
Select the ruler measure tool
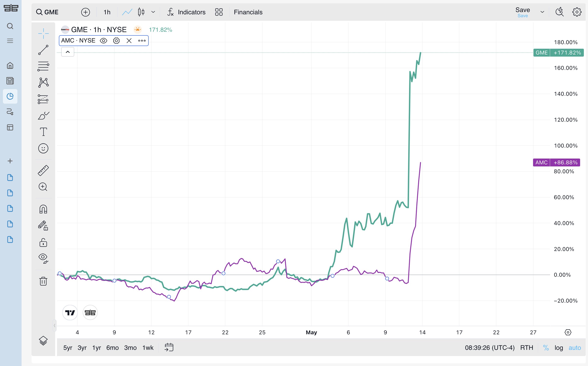coord(43,170)
